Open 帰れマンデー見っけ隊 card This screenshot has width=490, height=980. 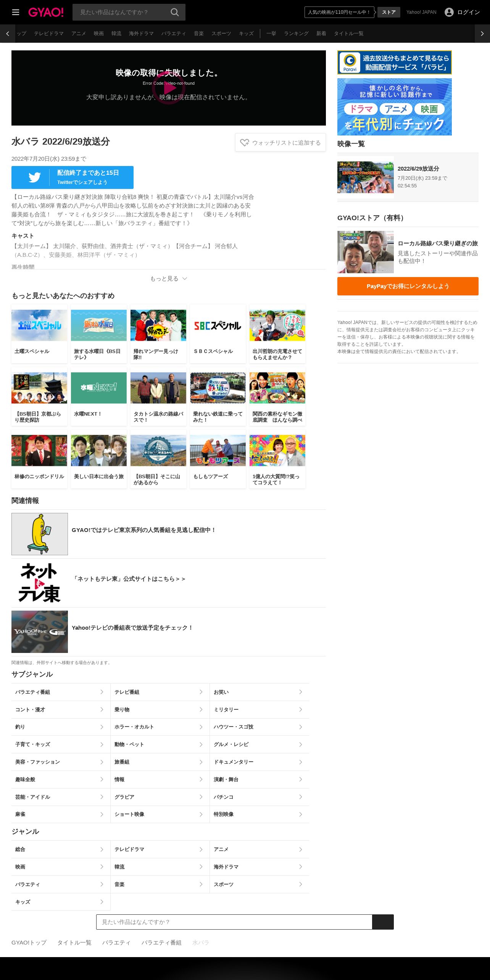point(158,334)
